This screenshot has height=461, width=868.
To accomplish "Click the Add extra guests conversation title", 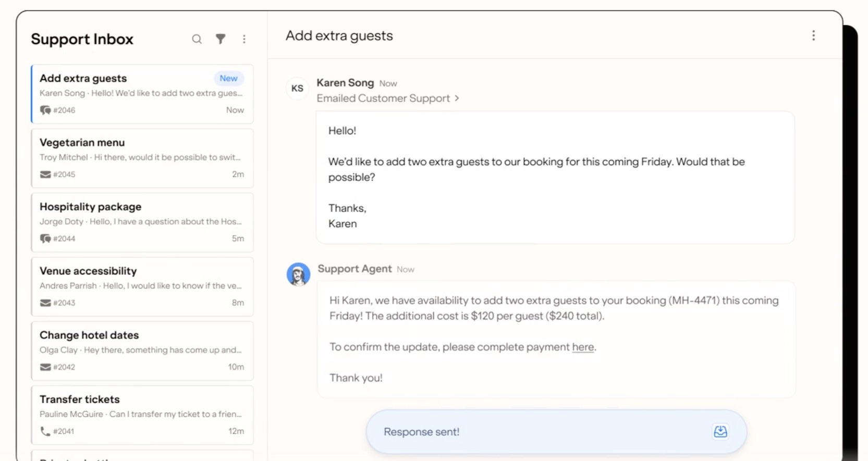I will click(x=339, y=35).
